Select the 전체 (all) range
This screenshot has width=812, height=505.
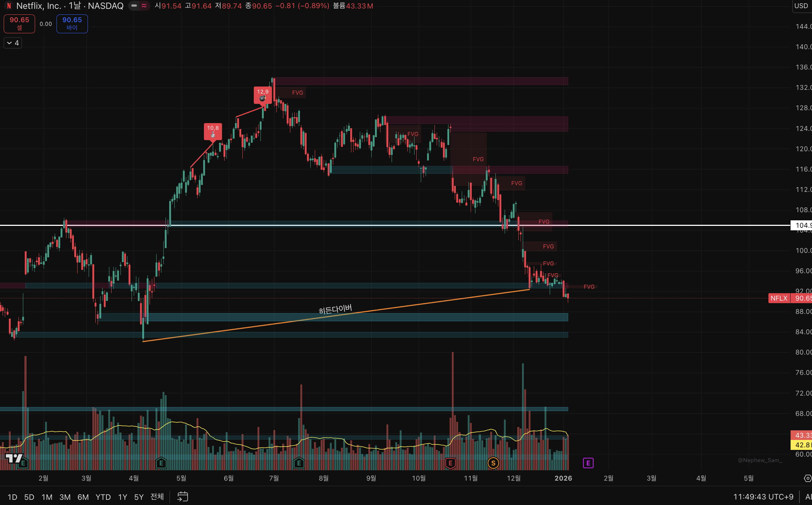point(157,496)
